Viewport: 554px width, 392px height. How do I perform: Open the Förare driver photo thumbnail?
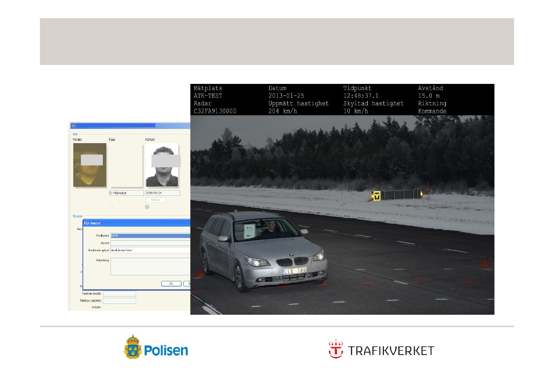90,165
